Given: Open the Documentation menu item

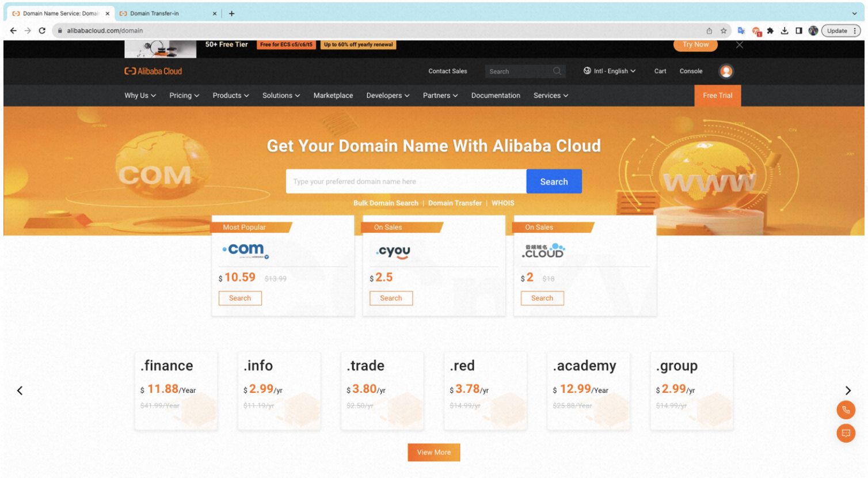Looking at the screenshot, I should coord(496,96).
